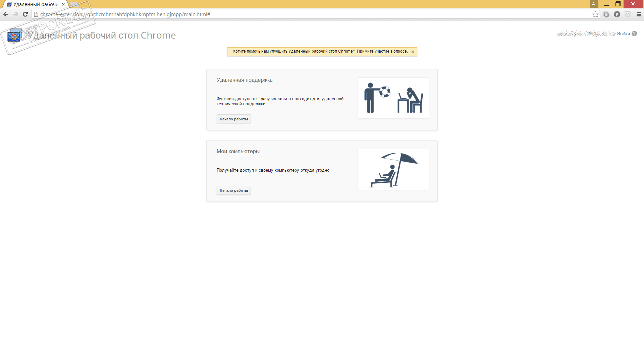Dismiss the survey notification banner
Screen dimensions: 644x346
coord(413,52)
